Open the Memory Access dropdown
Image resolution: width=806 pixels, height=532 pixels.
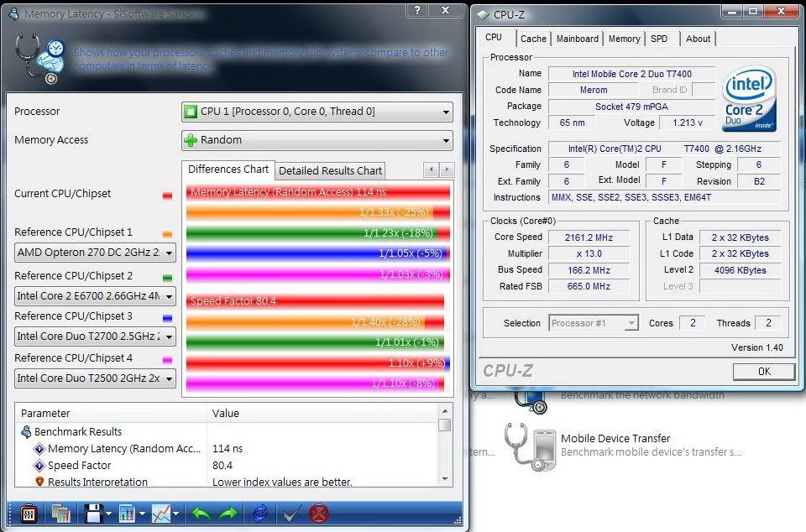[317, 140]
